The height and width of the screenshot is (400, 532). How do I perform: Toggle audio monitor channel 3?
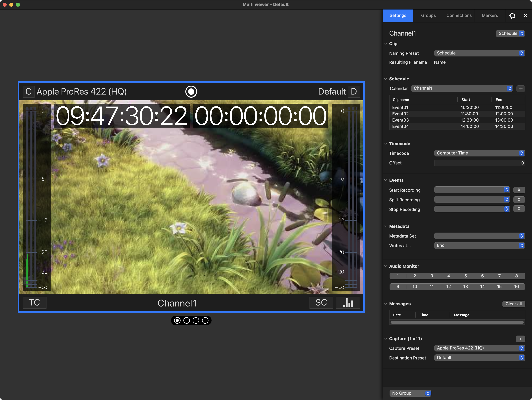(x=432, y=276)
